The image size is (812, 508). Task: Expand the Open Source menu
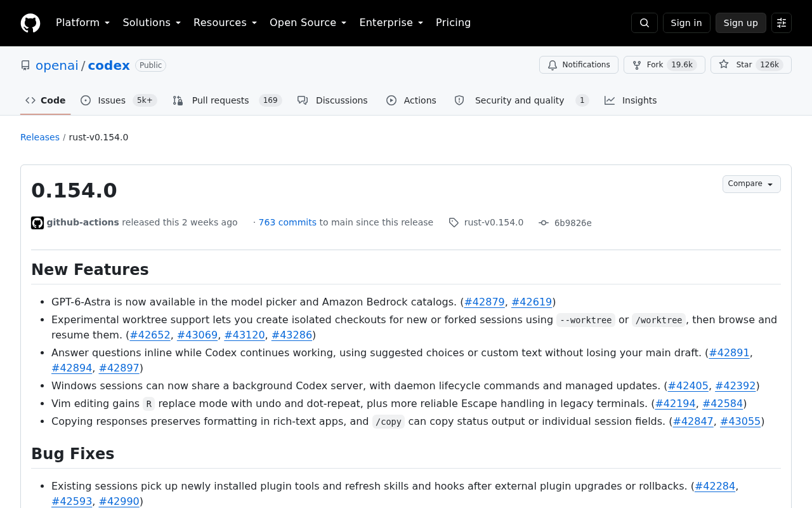pyautogui.click(x=308, y=23)
